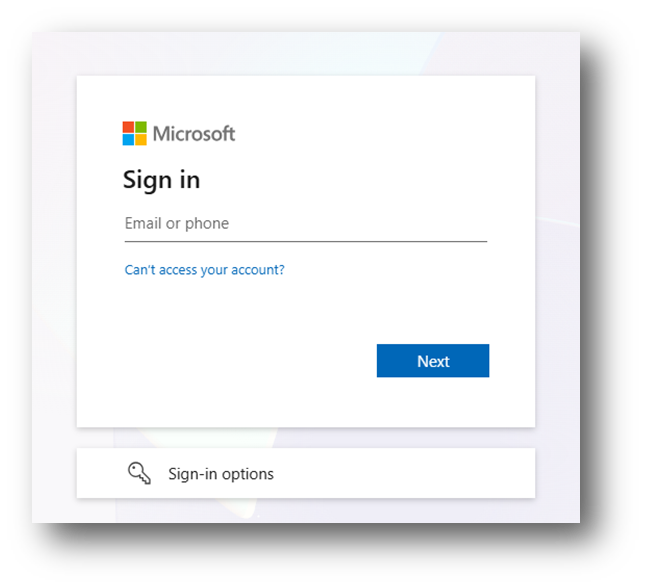Click the yellow square of Microsoft logo
Viewport: 645px width, 588px height.
point(141,140)
